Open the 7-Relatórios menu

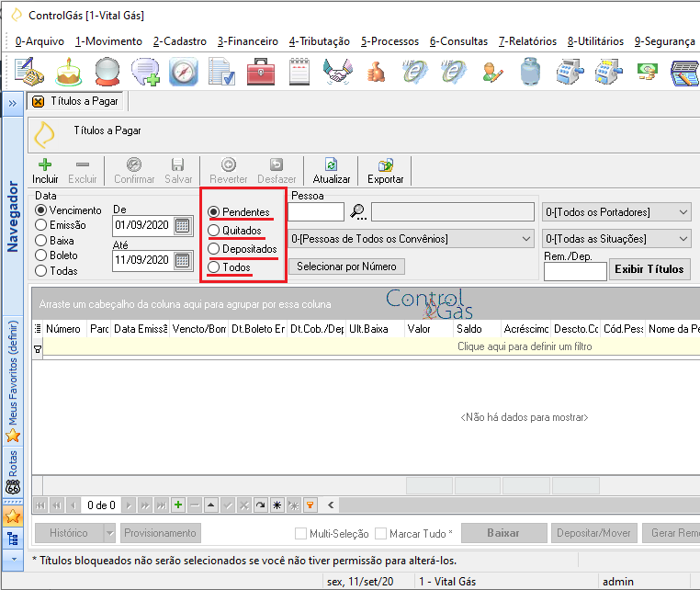click(x=527, y=41)
